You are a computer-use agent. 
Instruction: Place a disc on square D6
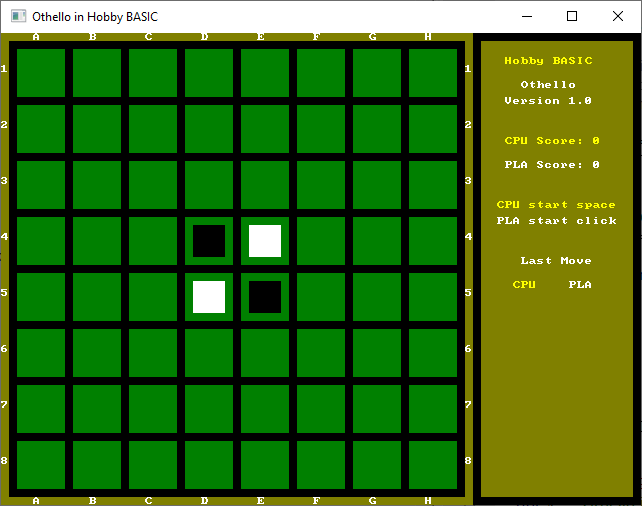click(x=209, y=353)
